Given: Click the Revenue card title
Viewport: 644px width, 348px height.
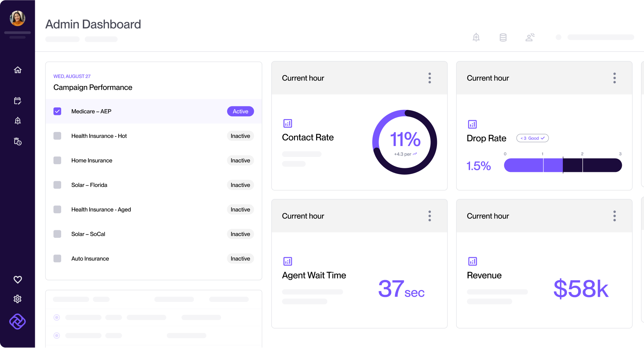Looking at the screenshot, I should tap(484, 275).
